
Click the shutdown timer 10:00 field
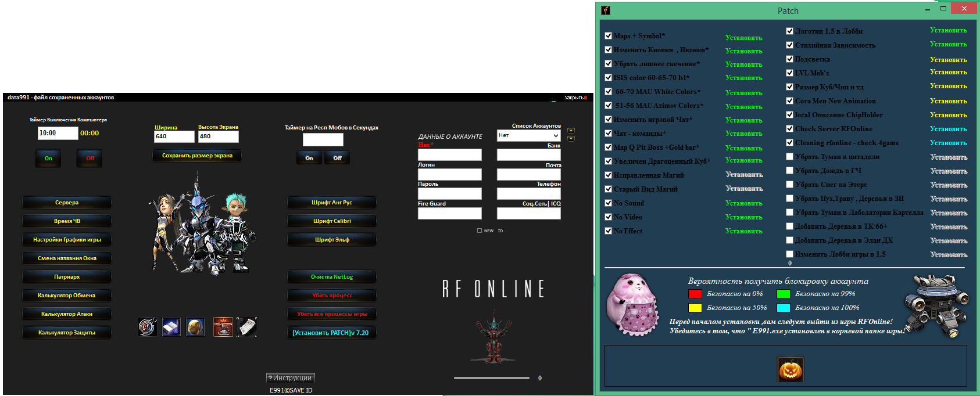tap(58, 133)
